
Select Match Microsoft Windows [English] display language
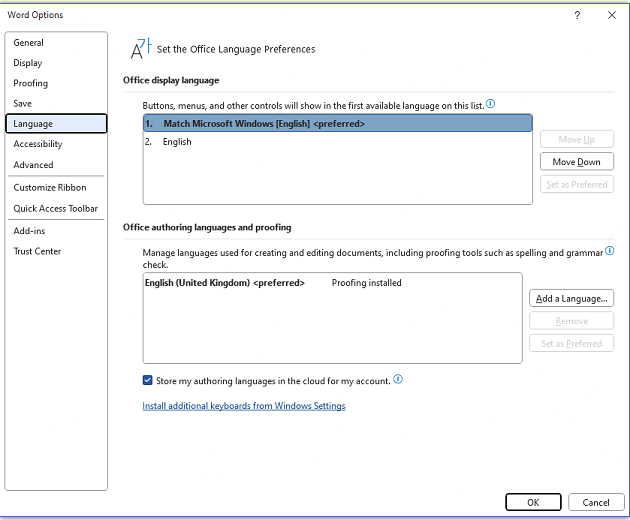point(338,123)
